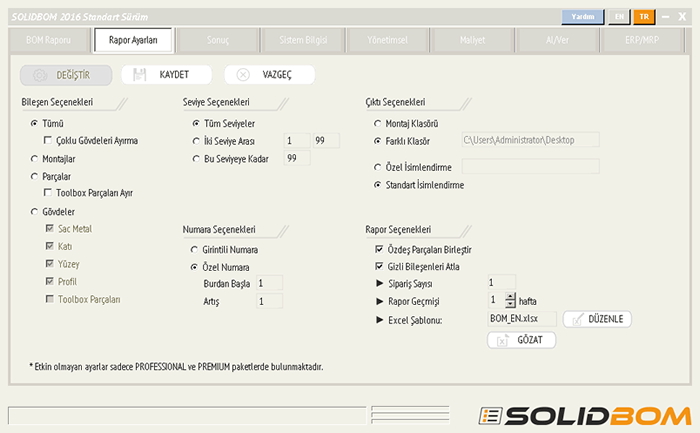This screenshot has height=433, width=700.
Task: Select Montaj Klasörü output option
Action: (x=378, y=123)
